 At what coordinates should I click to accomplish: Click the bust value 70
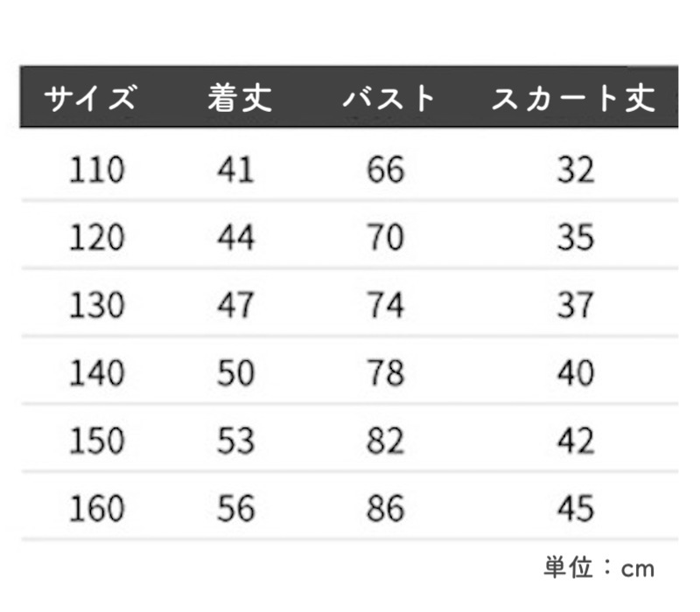click(x=386, y=237)
